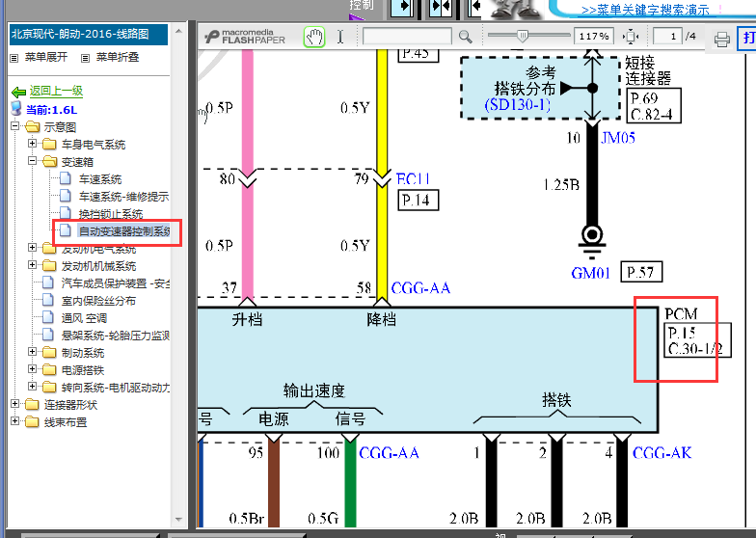Click the 通风 空调 page icon

[x=48, y=317]
